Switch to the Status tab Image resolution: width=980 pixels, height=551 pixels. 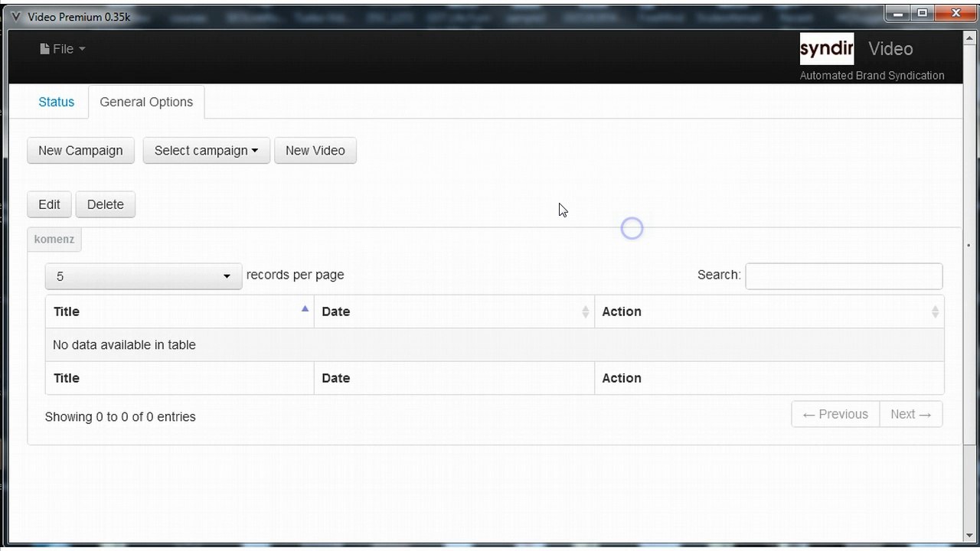click(x=57, y=102)
